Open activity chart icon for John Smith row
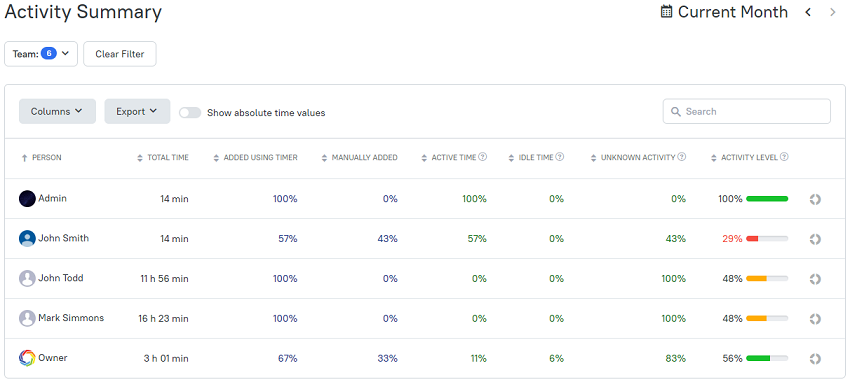Viewport: 850px width, 382px height. tap(815, 239)
